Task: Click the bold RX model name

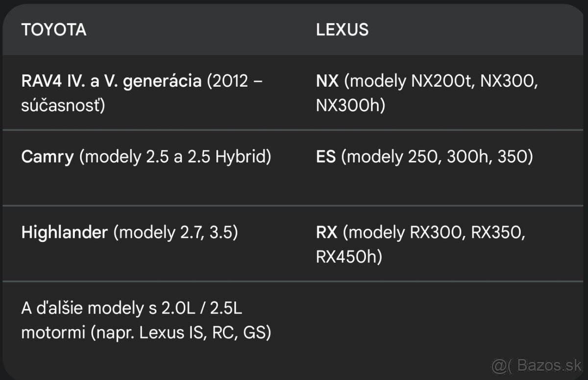Action: pos(327,232)
